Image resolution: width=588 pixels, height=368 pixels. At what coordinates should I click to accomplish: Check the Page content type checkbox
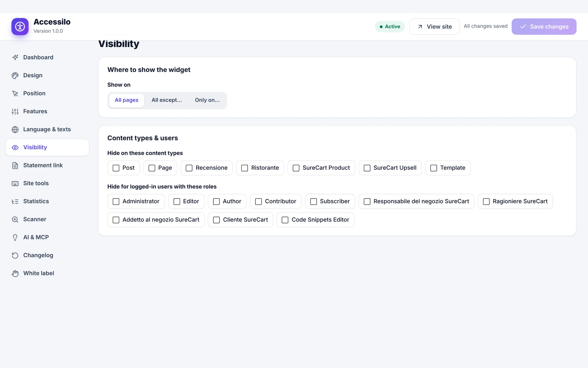[x=152, y=168]
